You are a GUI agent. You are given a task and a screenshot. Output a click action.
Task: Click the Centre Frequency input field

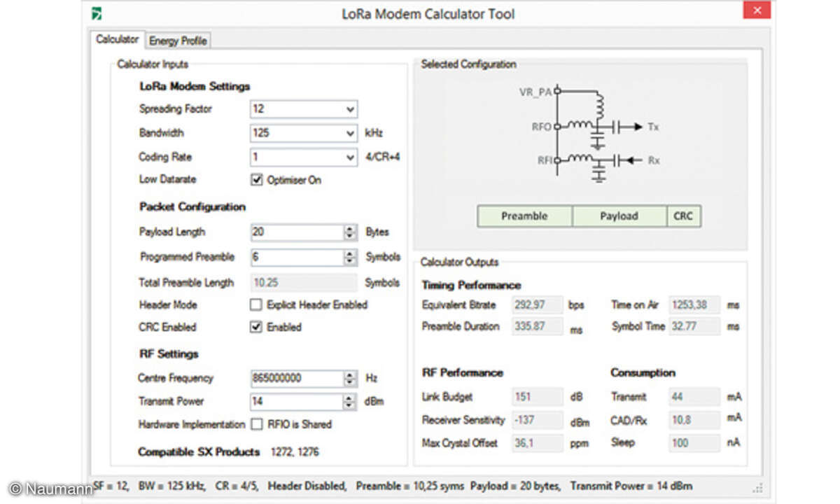click(x=297, y=378)
